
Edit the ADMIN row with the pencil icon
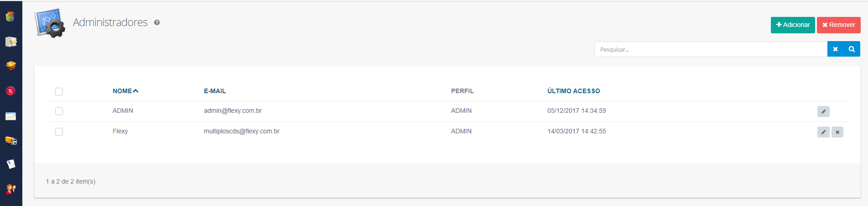click(x=823, y=111)
